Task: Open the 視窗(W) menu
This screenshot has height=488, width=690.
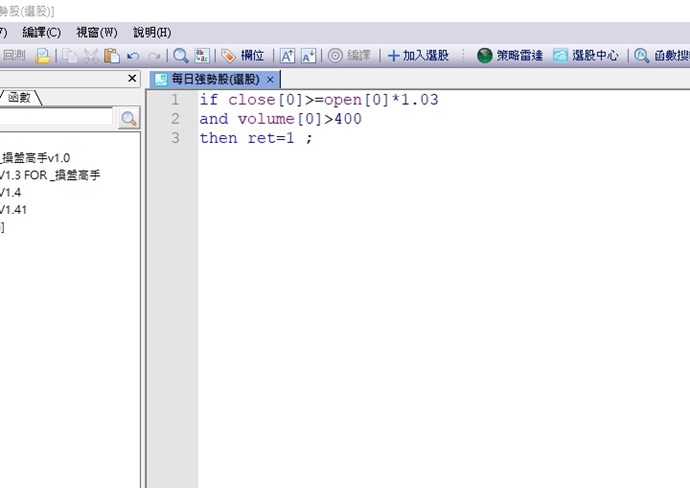Action: [96, 33]
